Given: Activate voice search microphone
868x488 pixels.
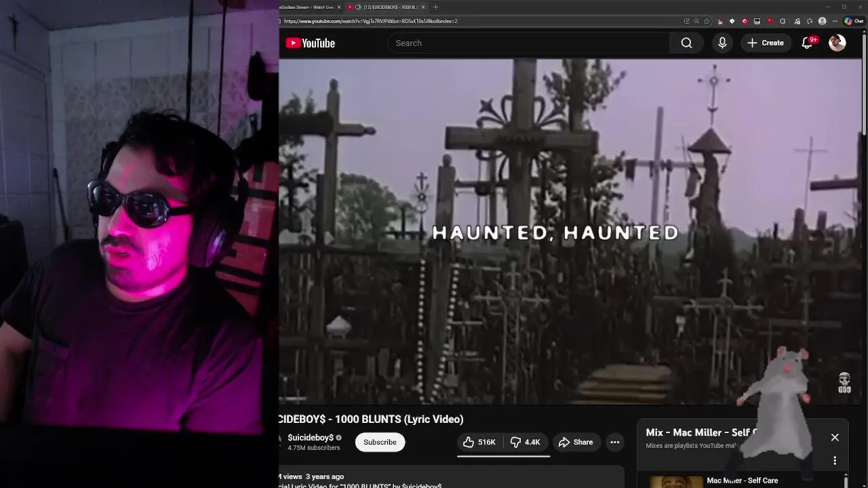Looking at the screenshot, I should pos(722,43).
